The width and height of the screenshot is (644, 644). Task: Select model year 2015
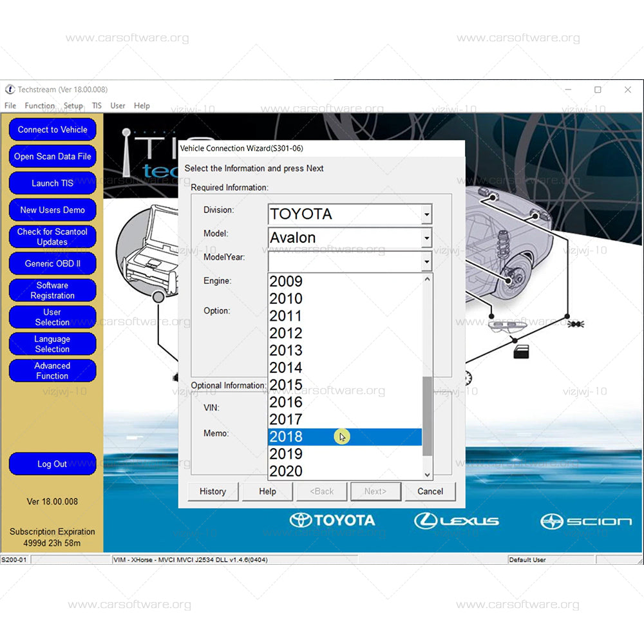345,385
